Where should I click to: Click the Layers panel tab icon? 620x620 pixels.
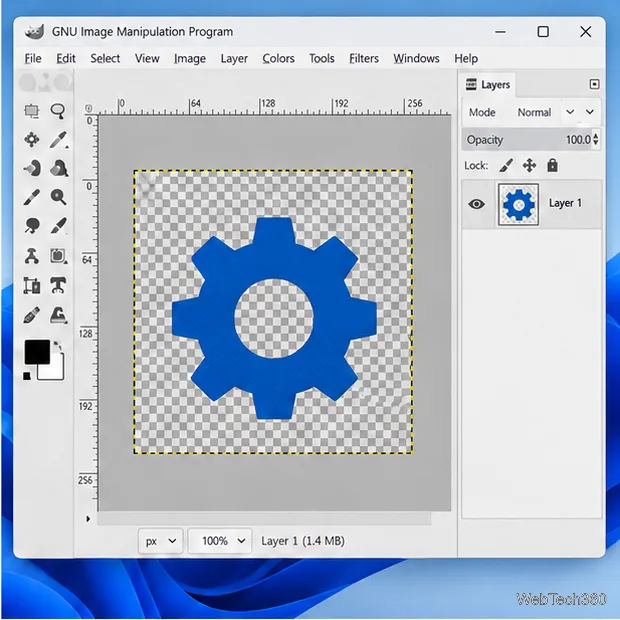[x=471, y=84]
